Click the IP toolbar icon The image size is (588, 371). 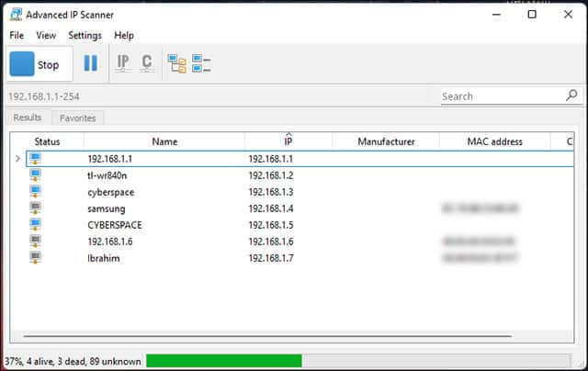(123, 64)
